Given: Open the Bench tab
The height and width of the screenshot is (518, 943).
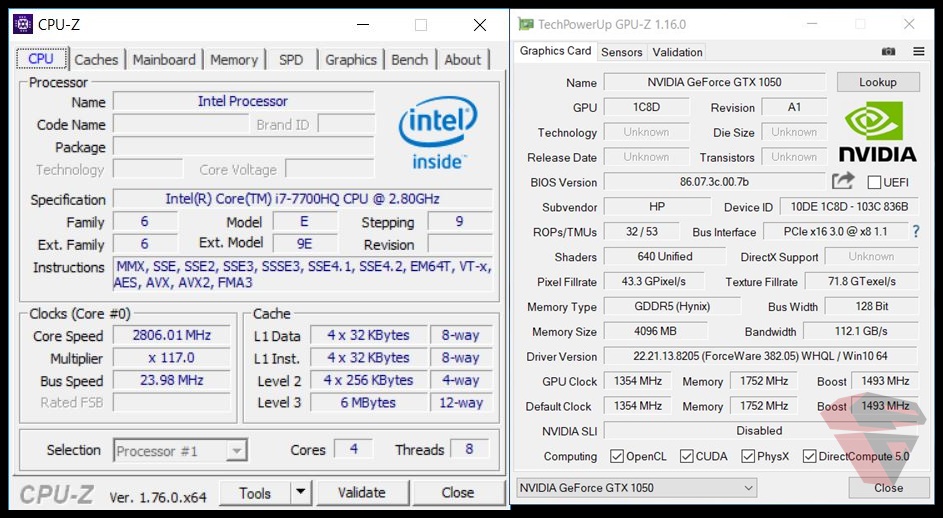Looking at the screenshot, I should tap(410, 60).
